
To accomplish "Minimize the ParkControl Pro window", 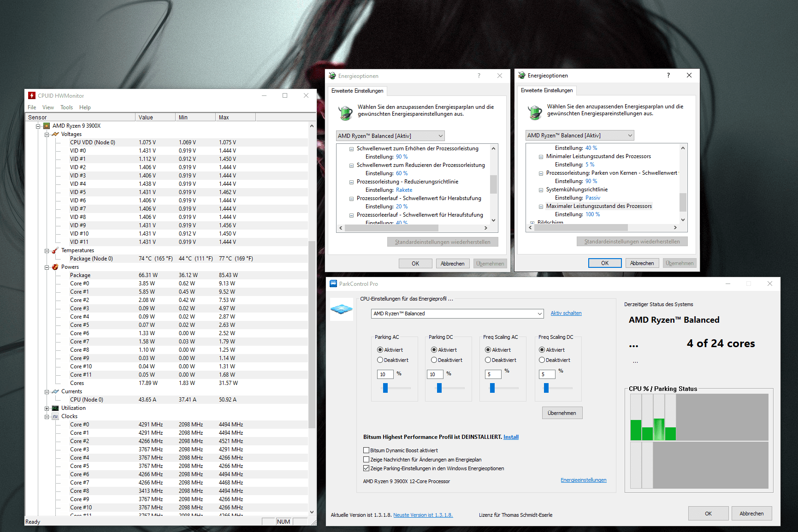I will coord(728,284).
